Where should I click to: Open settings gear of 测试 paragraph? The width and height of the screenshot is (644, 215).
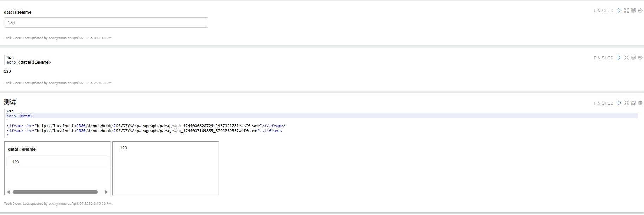pyautogui.click(x=640, y=103)
